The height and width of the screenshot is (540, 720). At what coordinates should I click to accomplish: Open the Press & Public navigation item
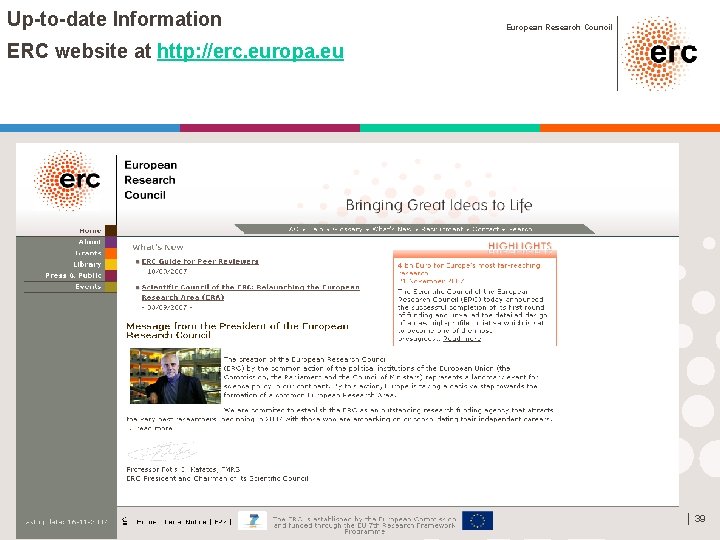click(73, 276)
